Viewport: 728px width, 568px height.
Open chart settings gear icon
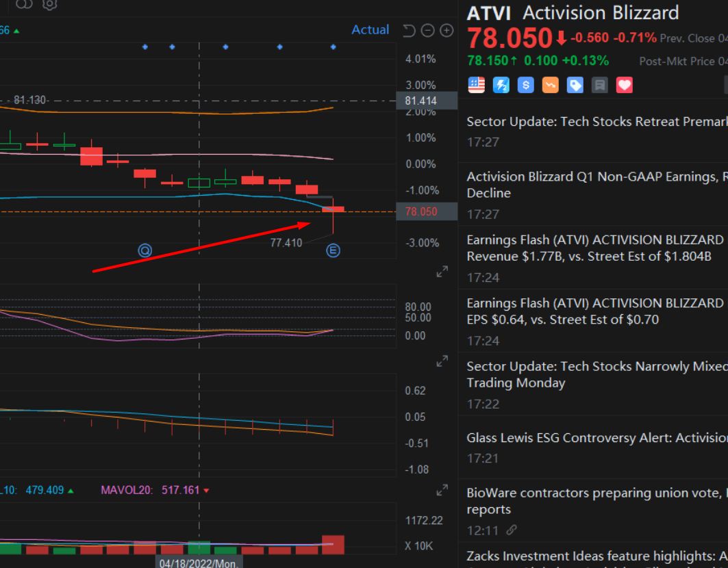click(50, 4)
